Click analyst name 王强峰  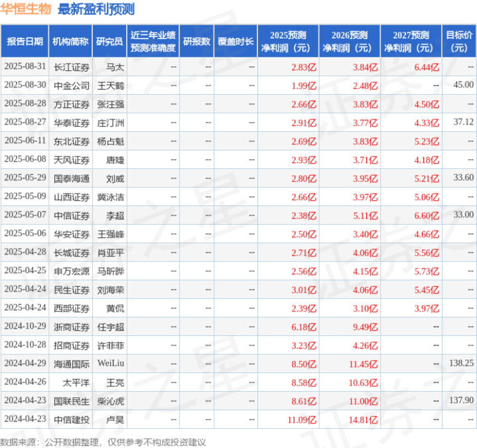(110, 235)
